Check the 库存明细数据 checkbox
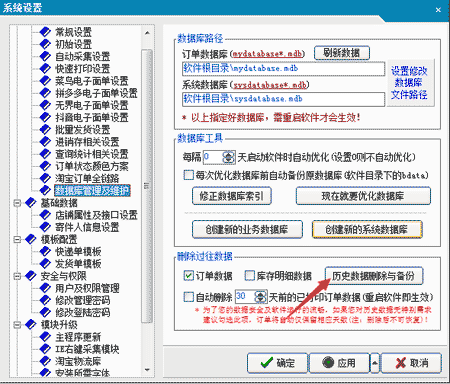The image size is (450, 384). pos(250,276)
